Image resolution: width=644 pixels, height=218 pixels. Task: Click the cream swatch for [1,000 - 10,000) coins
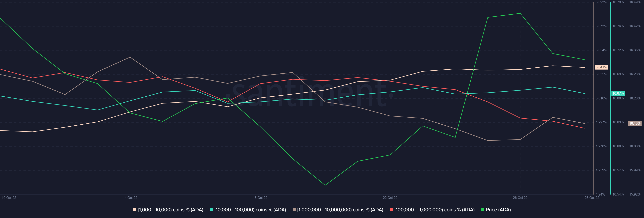point(135,210)
